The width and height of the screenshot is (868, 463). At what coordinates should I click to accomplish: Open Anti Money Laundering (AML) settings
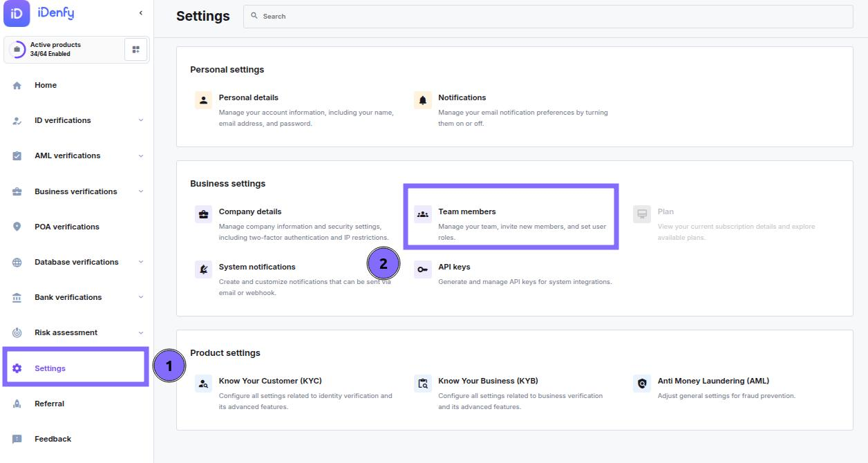coord(713,381)
